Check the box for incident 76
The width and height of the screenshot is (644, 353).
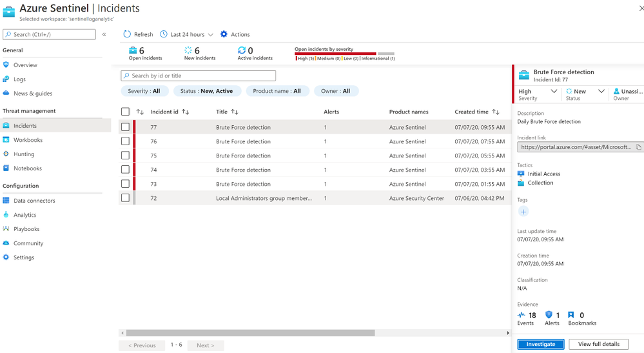[125, 141]
